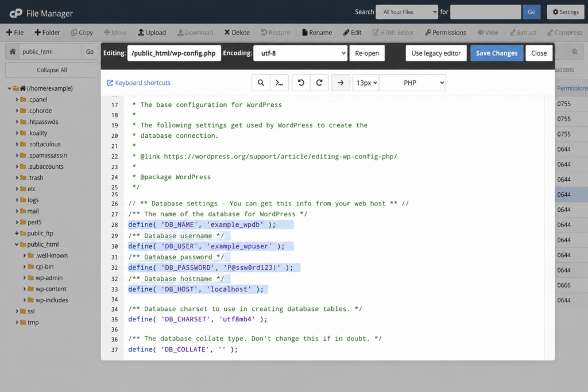The image size is (588, 392).
Task: Click Copy in the toolbar
Action: [82, 33]
